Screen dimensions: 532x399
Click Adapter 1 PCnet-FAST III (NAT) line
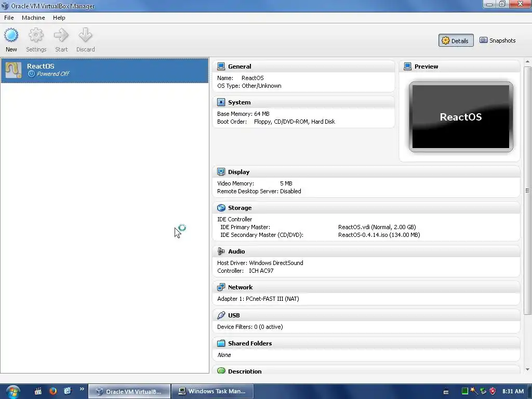click(x=258, y=299)
